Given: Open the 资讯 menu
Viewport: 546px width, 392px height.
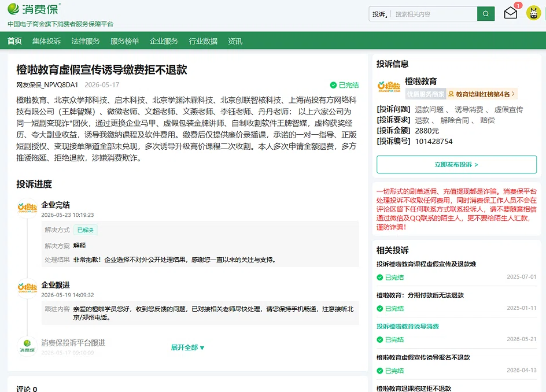Looking at the screenshot, I should point(235,41).
